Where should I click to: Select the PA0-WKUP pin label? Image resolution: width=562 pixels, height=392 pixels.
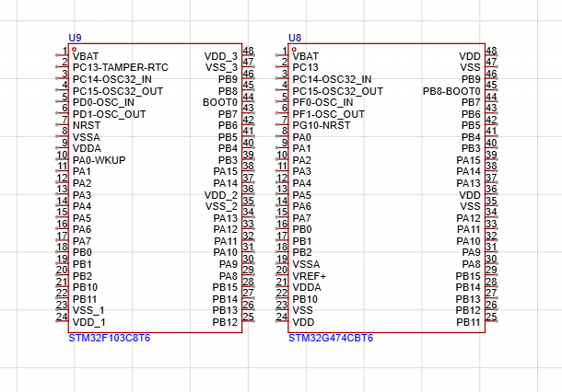(x=100, y=160)
